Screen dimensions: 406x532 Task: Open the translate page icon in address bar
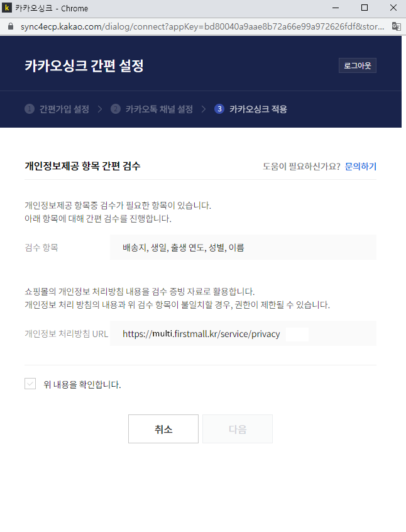pyautogui.click(x=396, y=26)
